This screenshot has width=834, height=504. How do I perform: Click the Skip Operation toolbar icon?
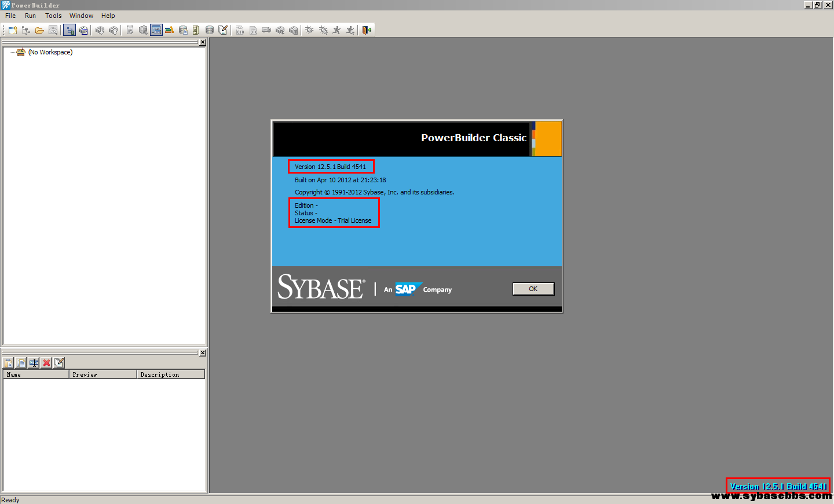coord(280,30)
